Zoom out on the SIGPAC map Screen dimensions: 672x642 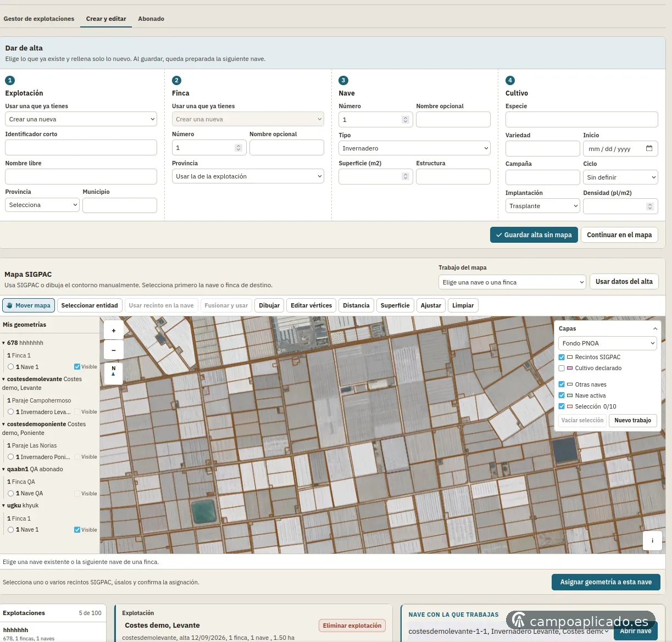tap(114, 350)
